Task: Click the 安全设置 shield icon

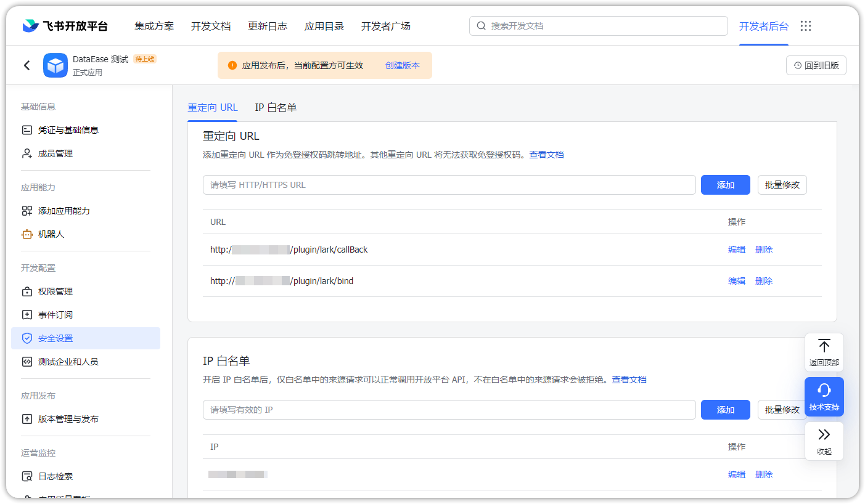Action: tap(27, 338)
